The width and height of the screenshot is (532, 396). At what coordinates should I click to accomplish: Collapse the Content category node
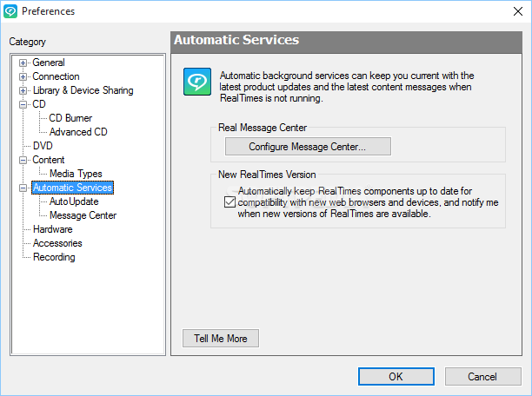(x=23, y=160)
